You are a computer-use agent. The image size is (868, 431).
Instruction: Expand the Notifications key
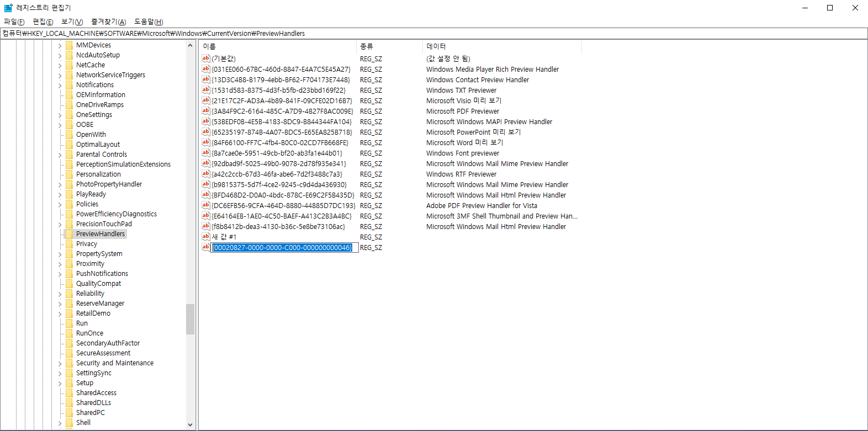point(60,85)
